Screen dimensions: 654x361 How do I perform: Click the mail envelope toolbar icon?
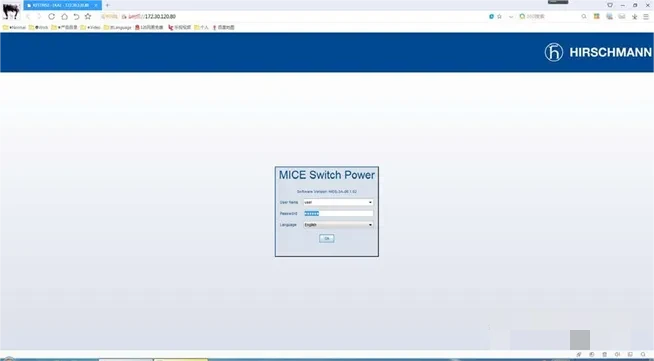[622, 16]
